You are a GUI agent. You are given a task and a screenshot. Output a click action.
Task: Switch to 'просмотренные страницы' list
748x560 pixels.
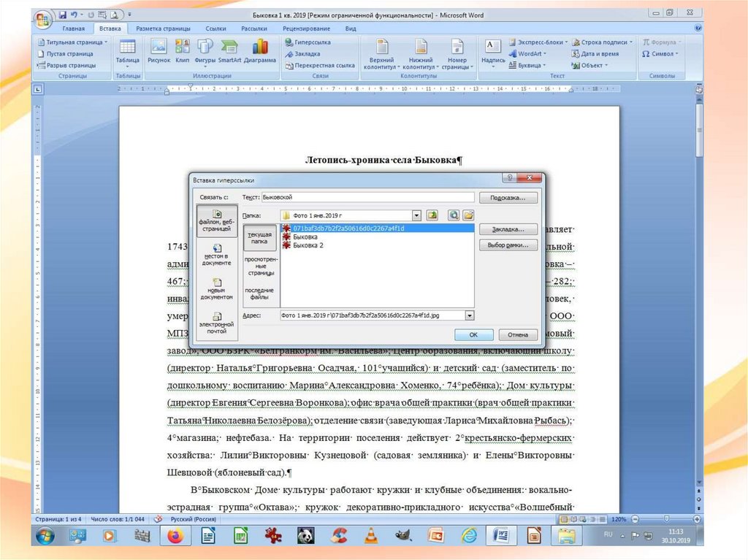tap(259, 265)
